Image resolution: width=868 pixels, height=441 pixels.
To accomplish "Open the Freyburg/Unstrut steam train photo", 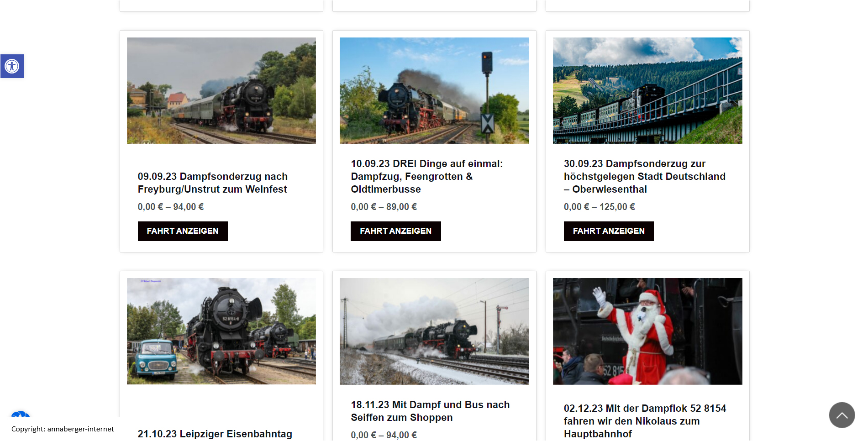I will point(221,90).
